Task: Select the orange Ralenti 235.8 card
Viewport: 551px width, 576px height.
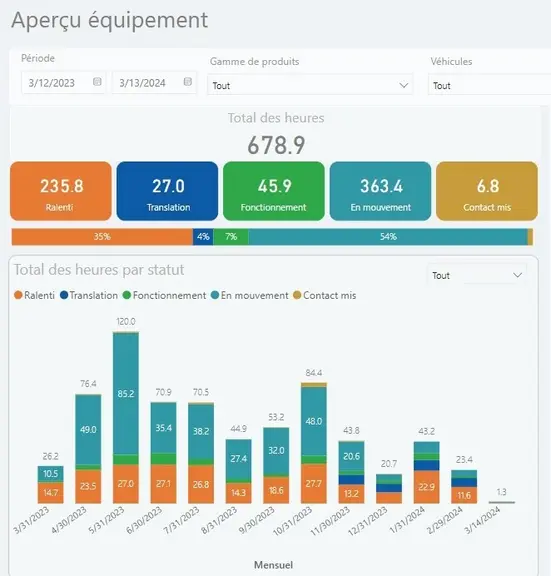Action: pyautogui.click(x=61, y=191)
